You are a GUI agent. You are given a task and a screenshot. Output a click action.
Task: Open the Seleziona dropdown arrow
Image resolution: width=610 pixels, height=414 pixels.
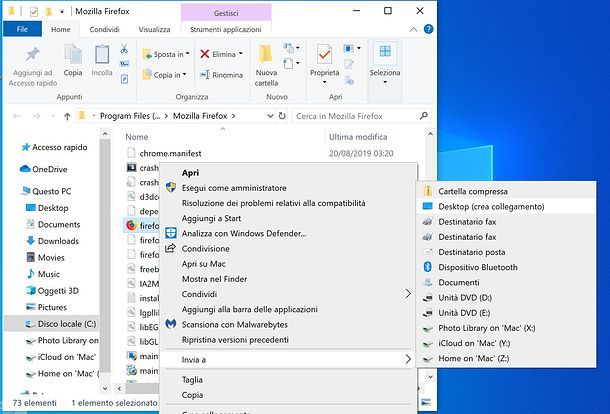385,82
